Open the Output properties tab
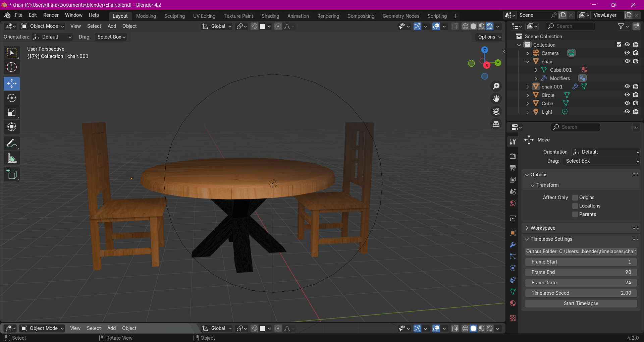The height and width of the screenshot is (342, 644). click(513, 168)
